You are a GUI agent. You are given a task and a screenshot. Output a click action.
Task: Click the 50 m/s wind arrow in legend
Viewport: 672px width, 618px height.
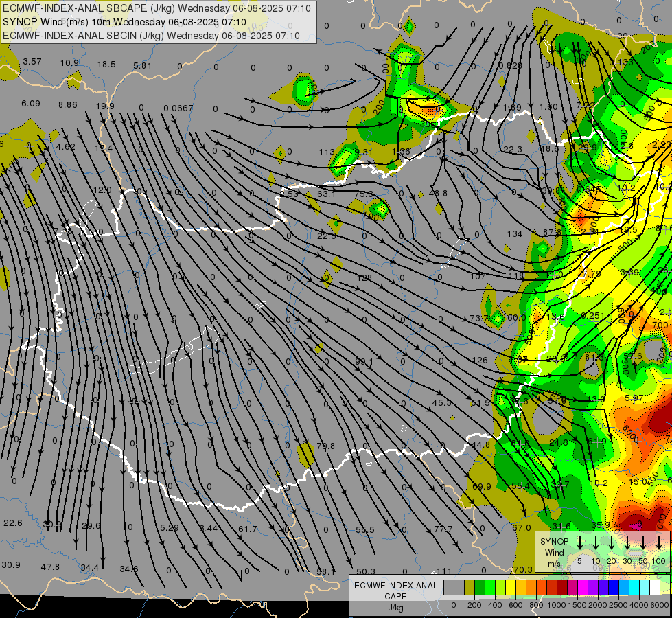click(643, 543)
